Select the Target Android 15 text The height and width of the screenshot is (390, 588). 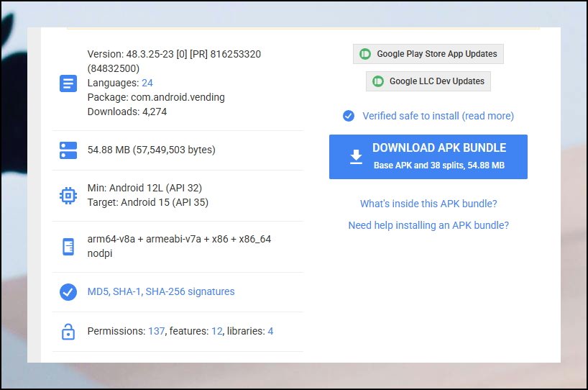point(148,202)
